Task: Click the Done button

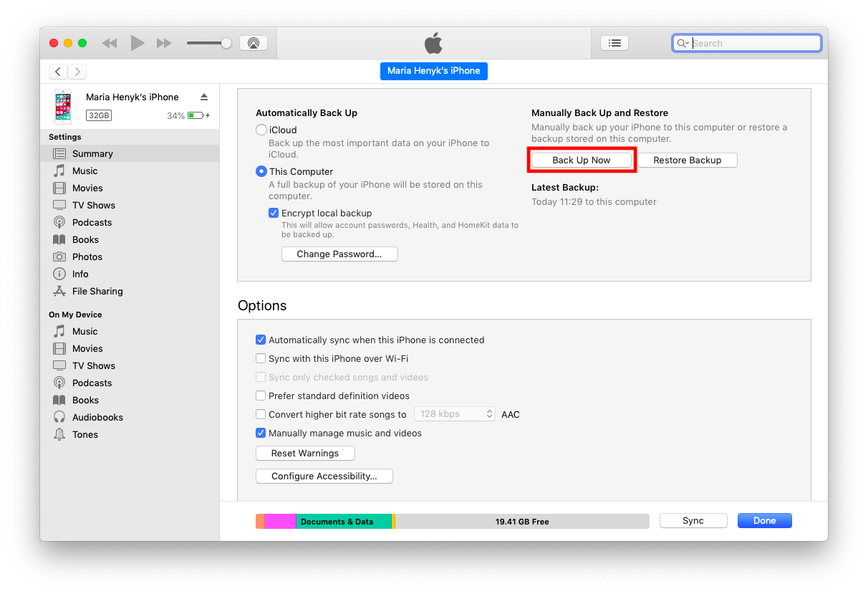Action: tap(765, 521)
